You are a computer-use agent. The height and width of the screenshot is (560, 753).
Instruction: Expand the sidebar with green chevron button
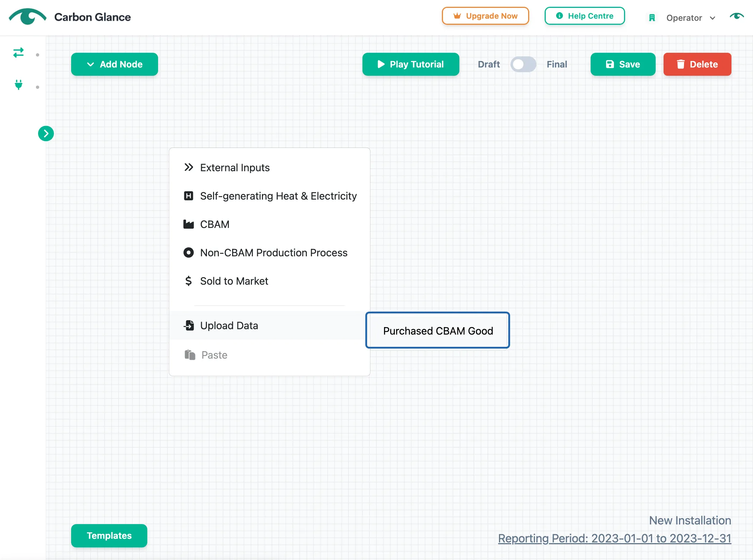point(46,134)
